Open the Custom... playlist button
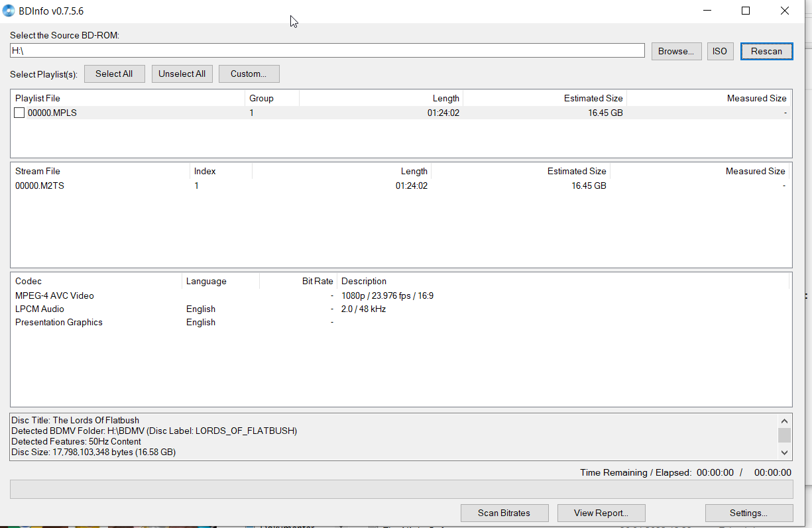The image size is (812, 528). (x=249, y=74)
